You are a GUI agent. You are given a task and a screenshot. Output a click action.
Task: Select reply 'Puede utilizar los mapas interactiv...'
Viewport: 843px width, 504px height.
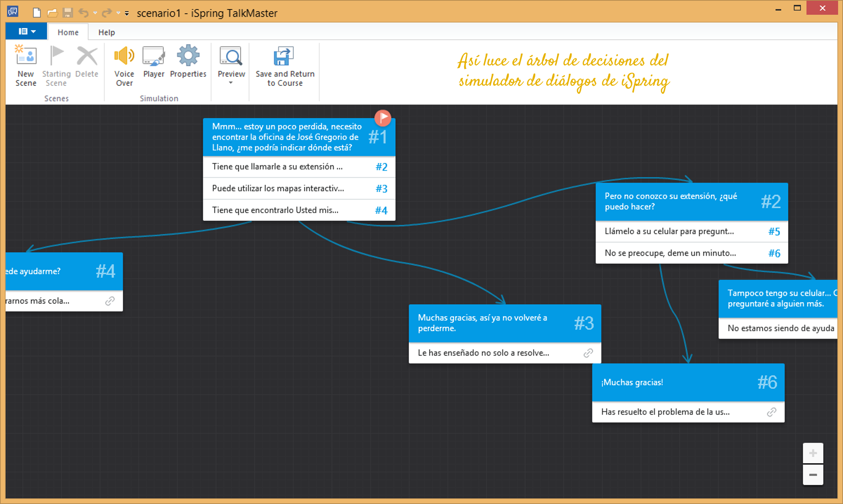point(299,188)
